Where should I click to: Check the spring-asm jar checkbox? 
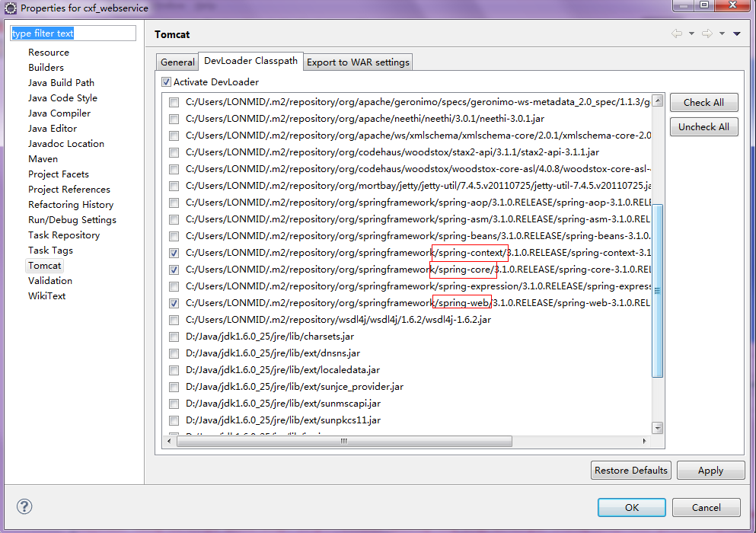point(174,219)
